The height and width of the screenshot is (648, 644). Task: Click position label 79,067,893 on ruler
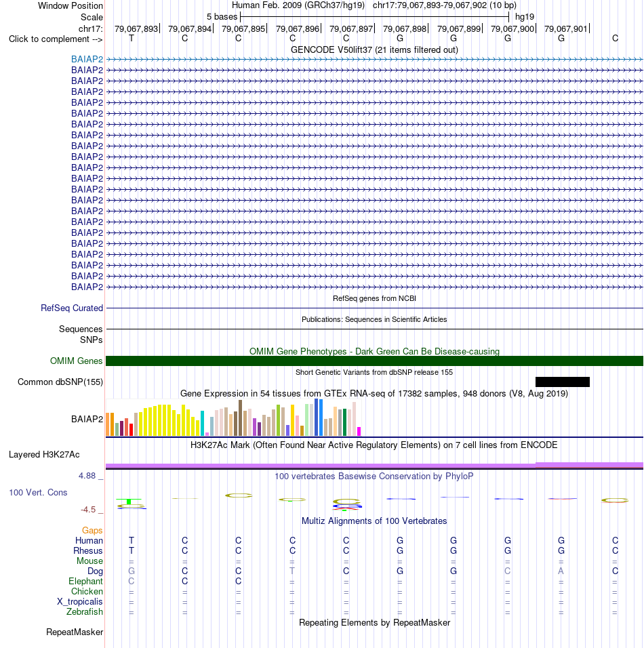136,29
